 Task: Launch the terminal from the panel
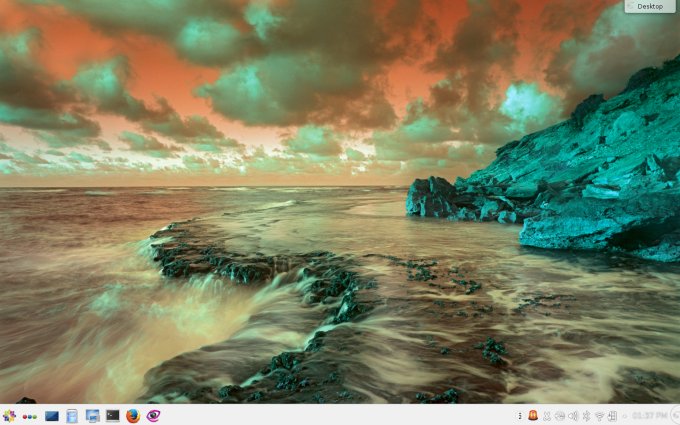tap(113, 416)
